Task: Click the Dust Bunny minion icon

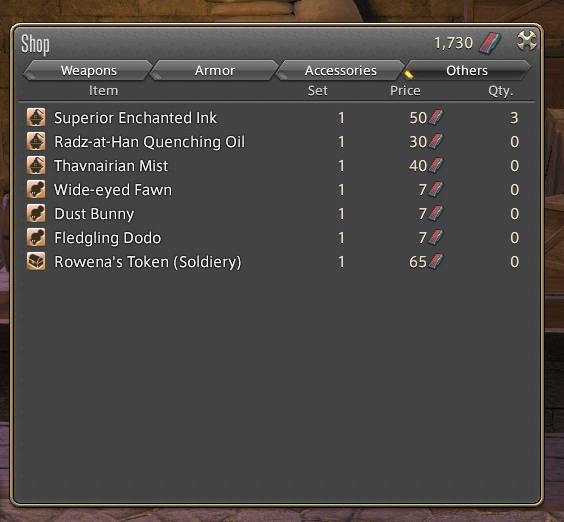Action: (x=36, y=214)
